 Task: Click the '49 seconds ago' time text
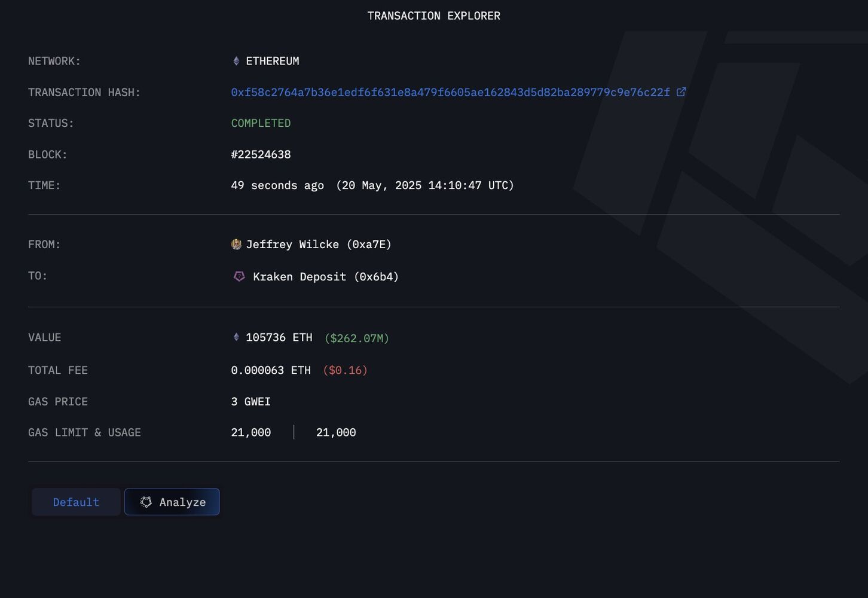[x=277, y=185]
